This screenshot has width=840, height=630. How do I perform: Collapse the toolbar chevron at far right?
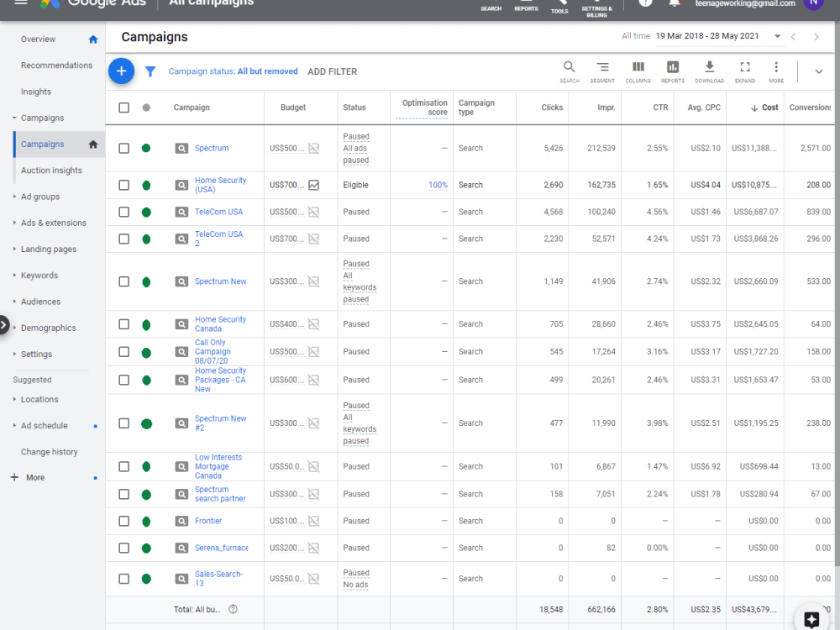pos(818,71)
